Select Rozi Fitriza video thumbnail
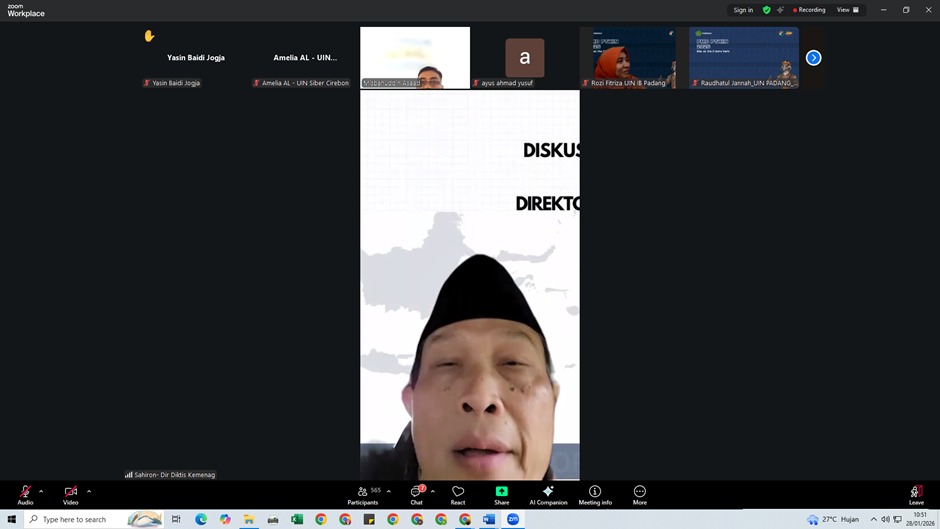This screenshot has width=940, height=529. 628,57
